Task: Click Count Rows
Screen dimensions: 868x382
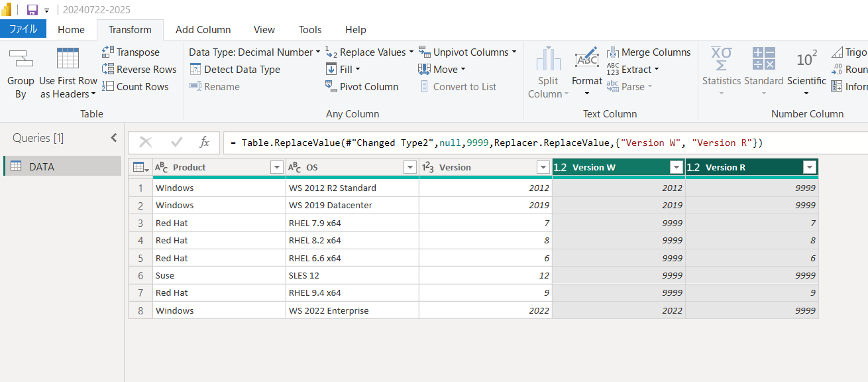Action: pyautogui.click(x=135, y=86)
